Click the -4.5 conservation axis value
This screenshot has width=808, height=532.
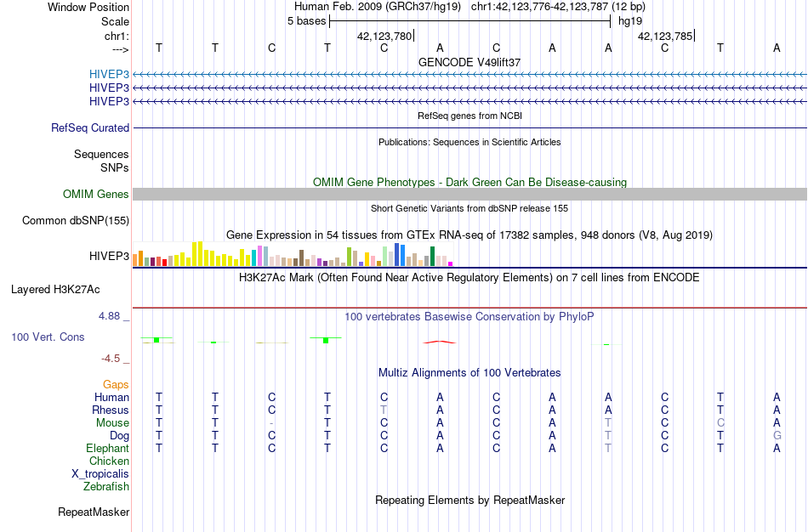tap(111, 359)
